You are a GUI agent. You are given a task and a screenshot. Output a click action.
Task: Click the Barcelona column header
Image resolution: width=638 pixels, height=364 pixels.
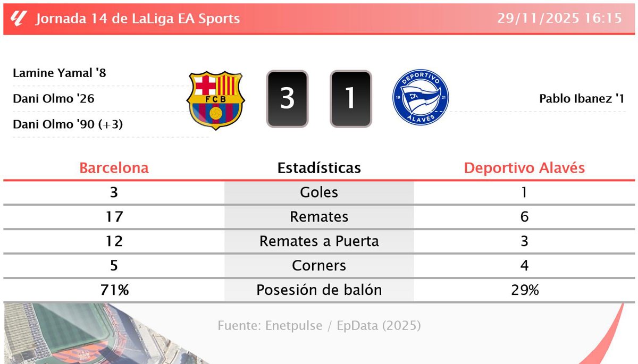pos(114,168)
